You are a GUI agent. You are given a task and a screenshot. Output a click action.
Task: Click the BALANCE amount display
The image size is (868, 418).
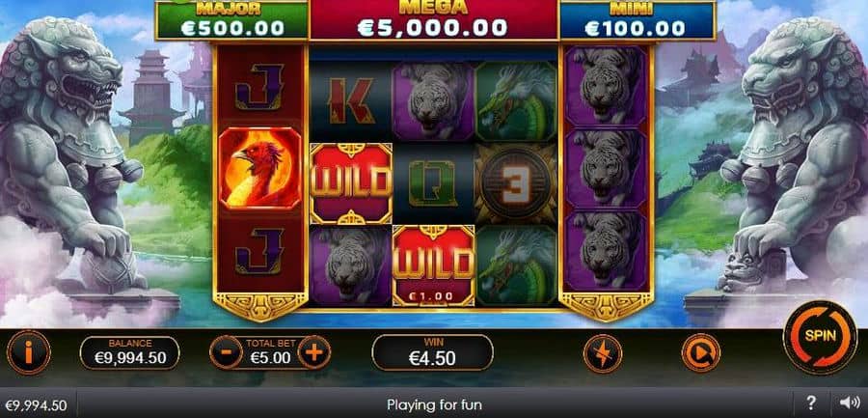(130, 352)
